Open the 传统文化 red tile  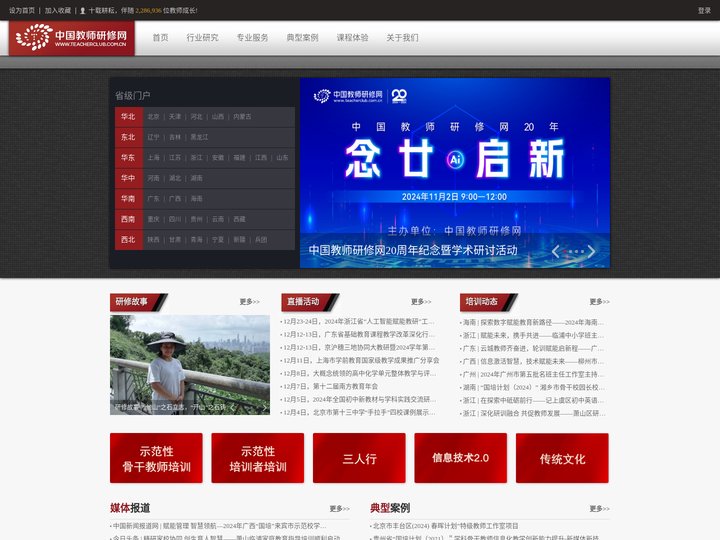tap(562, 458)
